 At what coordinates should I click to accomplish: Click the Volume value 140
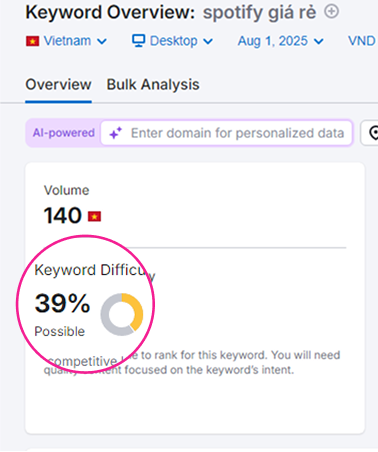click(63, 215)
